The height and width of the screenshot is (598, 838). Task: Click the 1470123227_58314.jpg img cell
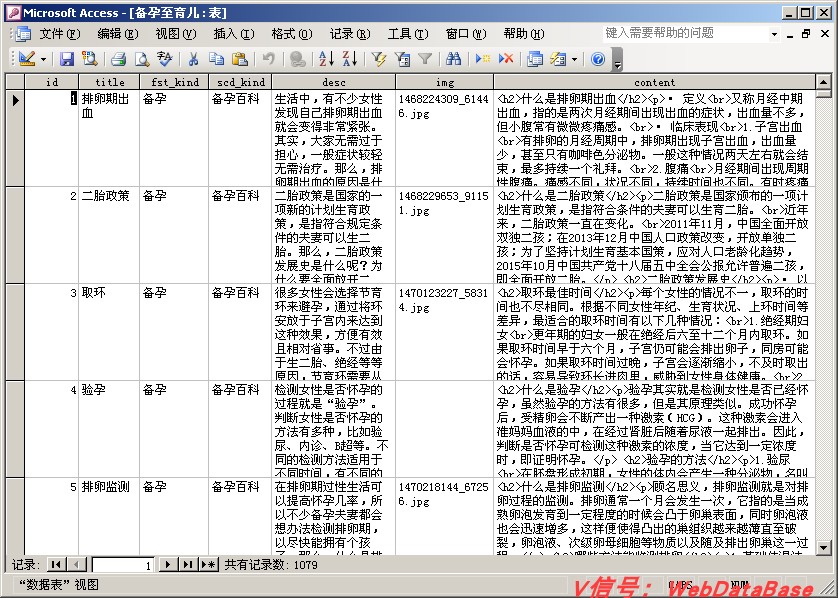click(445, 332)
